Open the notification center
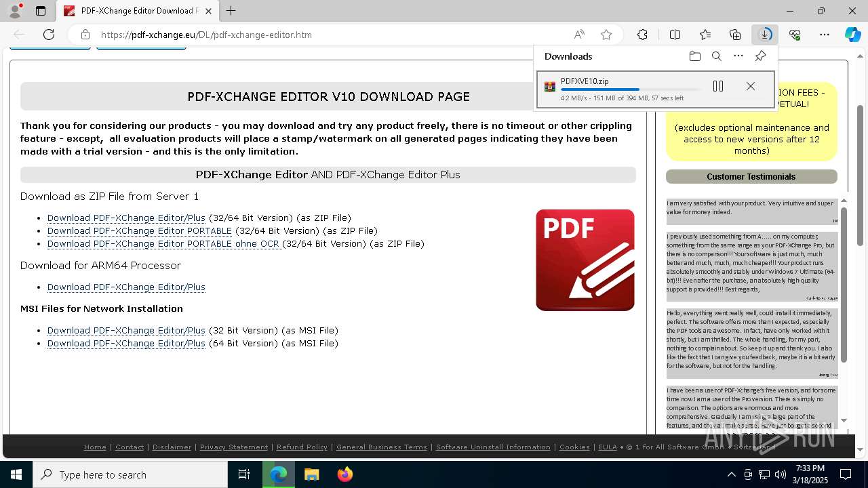This screenshot has width=868, height=488. (846, 474)
